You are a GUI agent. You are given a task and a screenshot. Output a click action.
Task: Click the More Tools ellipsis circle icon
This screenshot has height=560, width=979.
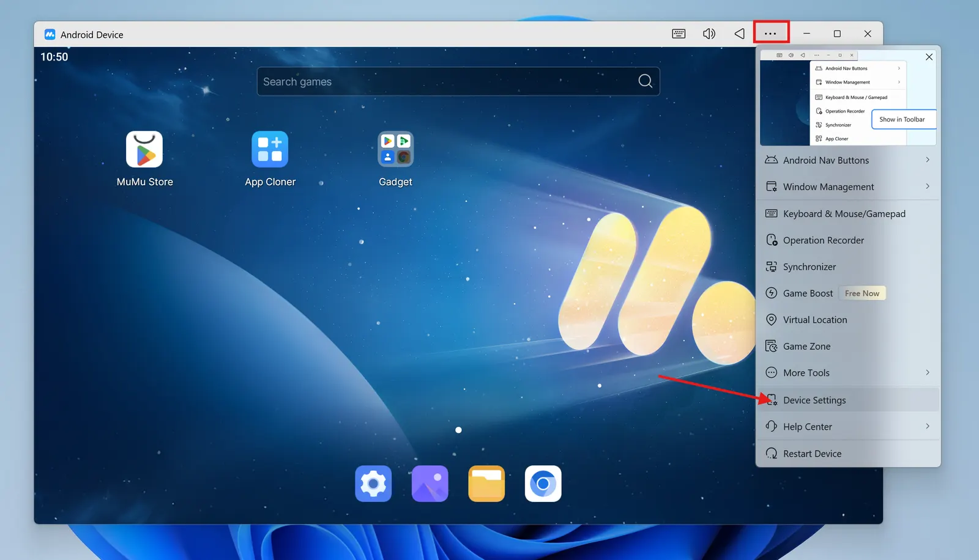(x=772, y=372)
